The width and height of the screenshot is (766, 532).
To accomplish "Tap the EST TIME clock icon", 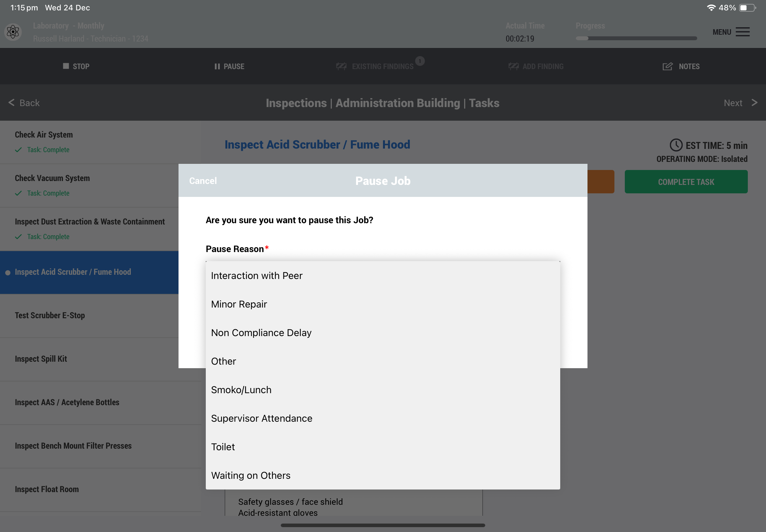I will 676,145.
